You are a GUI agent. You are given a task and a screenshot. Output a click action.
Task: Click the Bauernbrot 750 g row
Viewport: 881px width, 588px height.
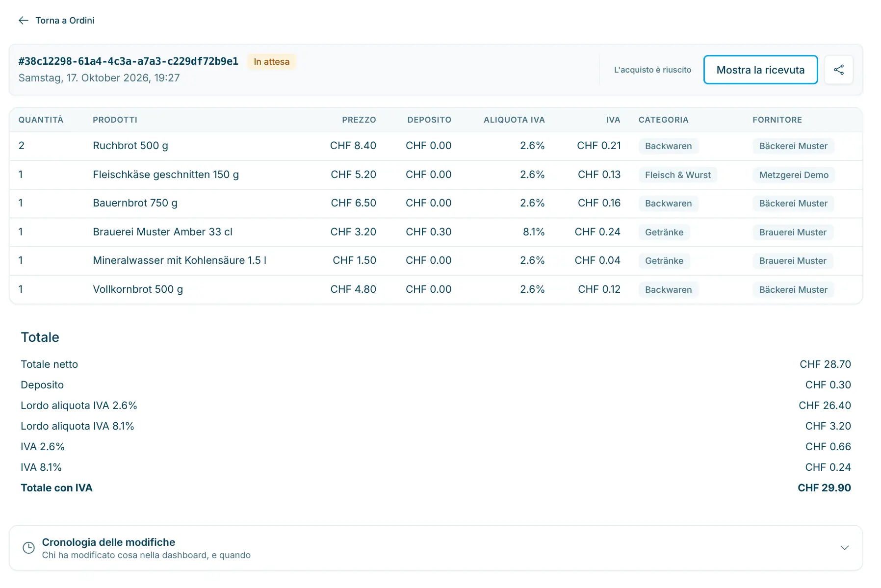(x=436, y=203)
